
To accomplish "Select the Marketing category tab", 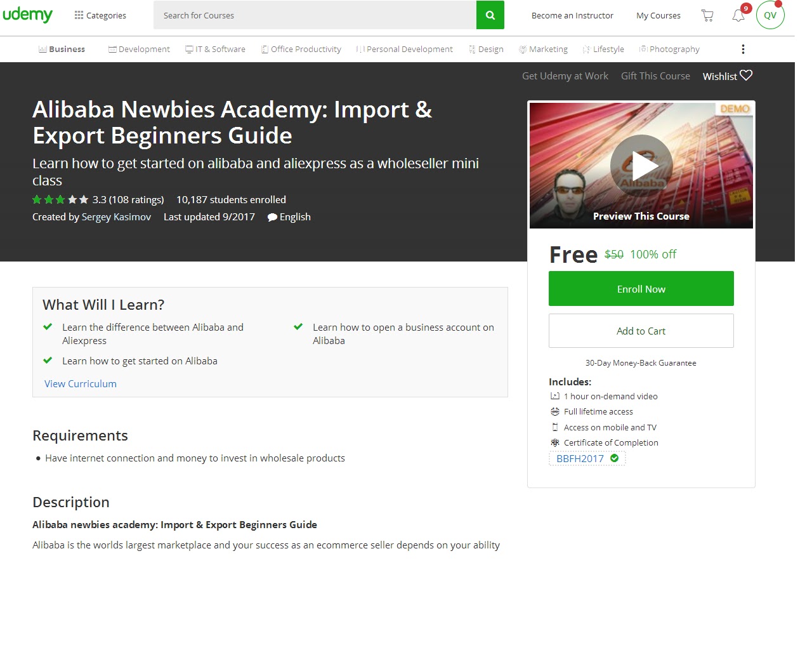I will pyautogui.click(x=543, y=49).
